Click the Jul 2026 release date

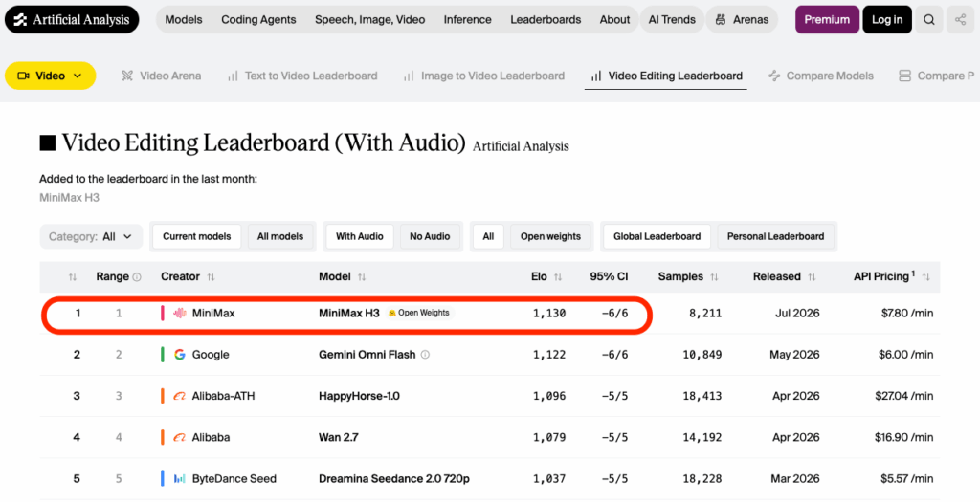coord(797,313)
